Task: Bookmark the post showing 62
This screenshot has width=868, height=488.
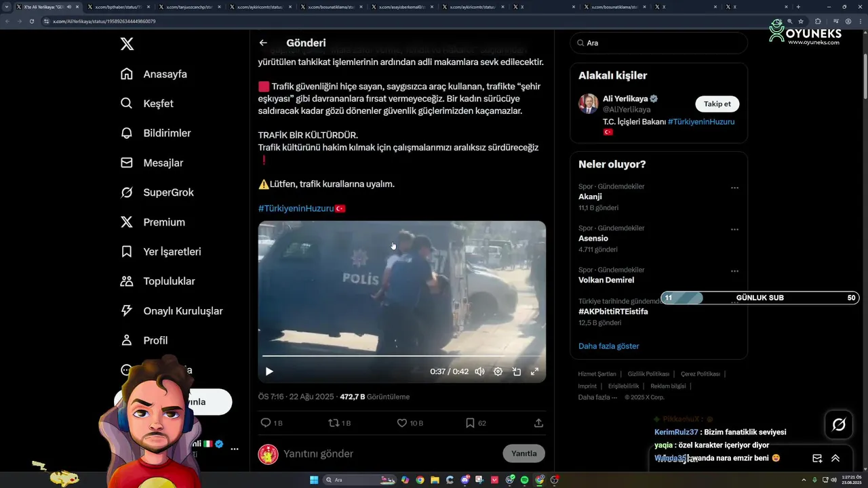Action: [475, 423]
